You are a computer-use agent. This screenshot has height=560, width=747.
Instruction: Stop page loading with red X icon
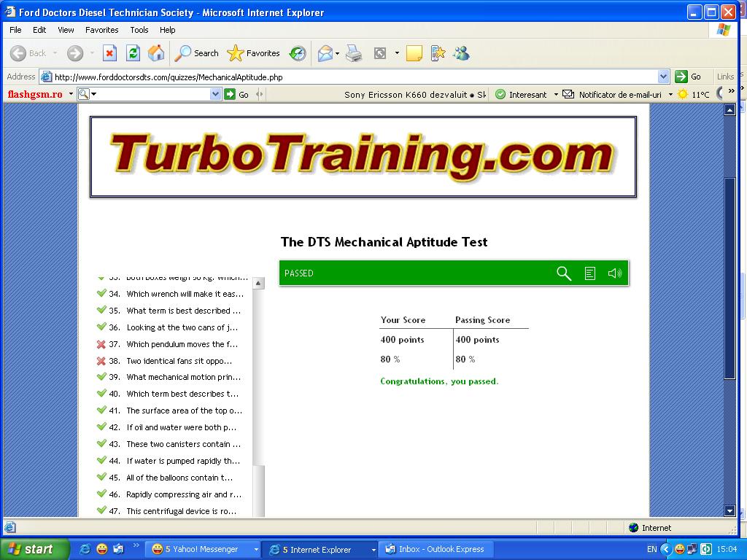coord(109,53)
